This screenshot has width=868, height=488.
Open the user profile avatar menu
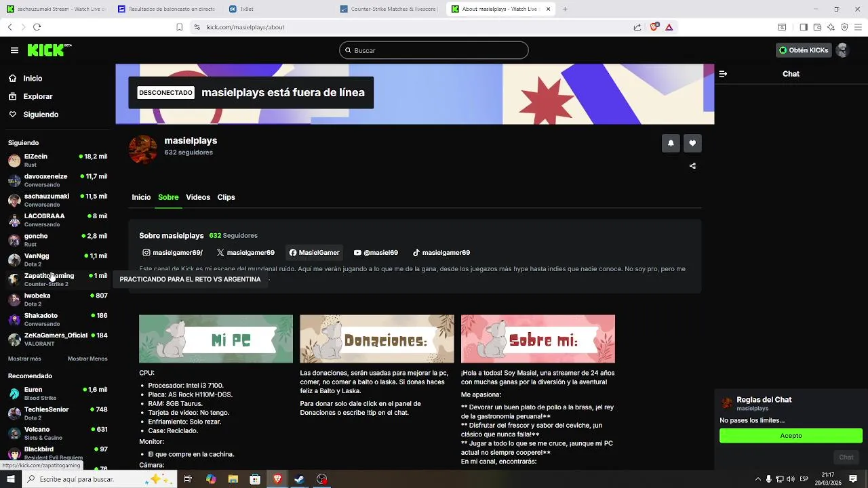(x=842, y=50)
